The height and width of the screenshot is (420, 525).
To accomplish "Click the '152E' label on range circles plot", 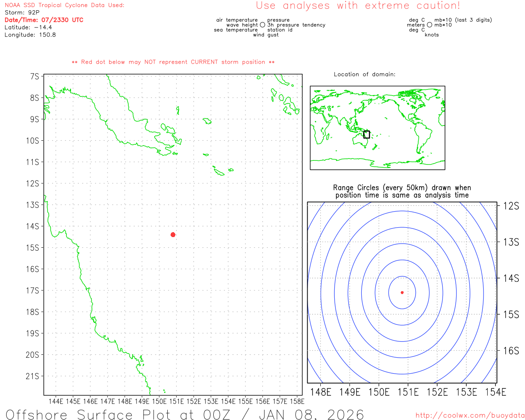I will (x=438, y=392).
